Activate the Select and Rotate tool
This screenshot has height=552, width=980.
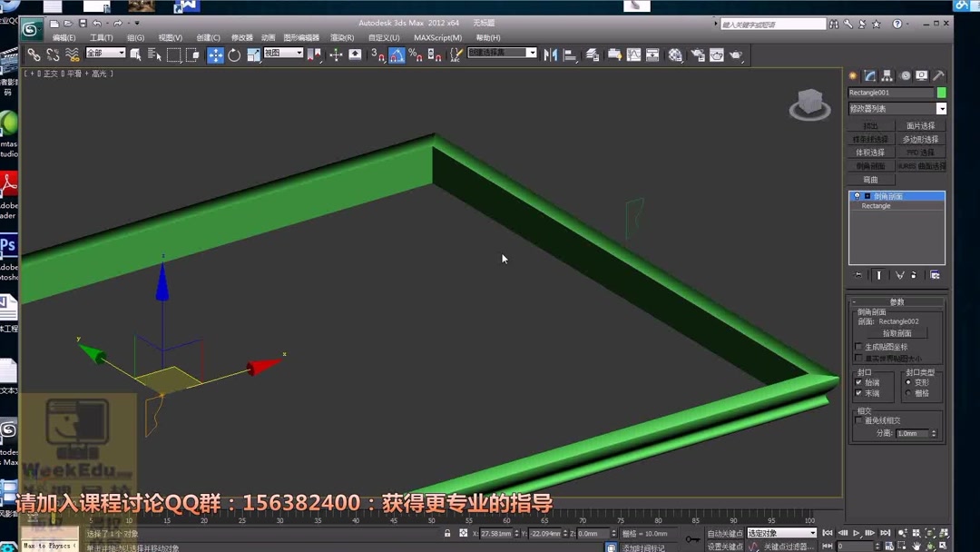232,56
